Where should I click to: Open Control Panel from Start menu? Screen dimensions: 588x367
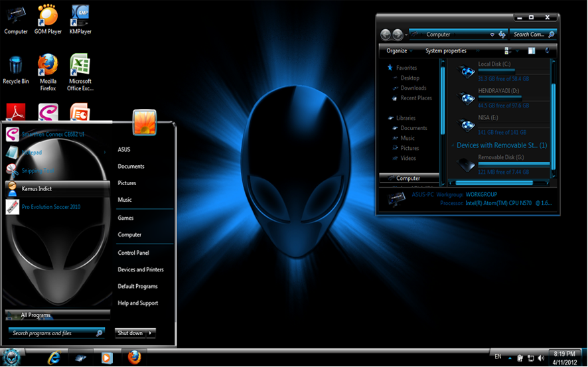(x=133, y=253)
